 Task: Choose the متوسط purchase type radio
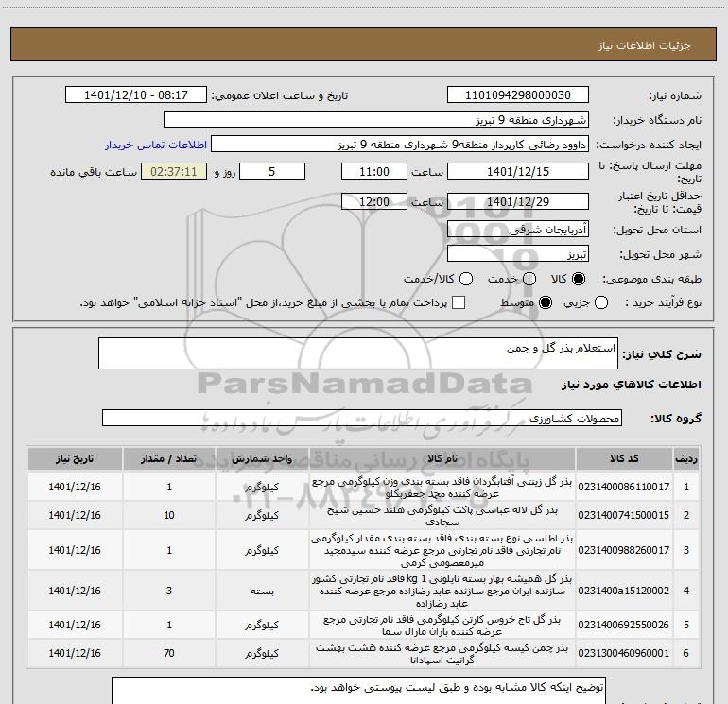(546, 302)
